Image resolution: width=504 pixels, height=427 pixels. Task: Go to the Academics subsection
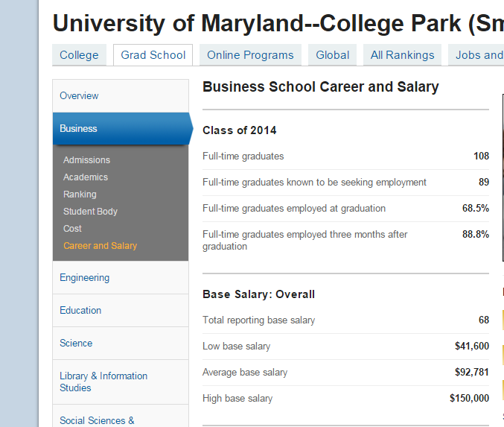click(x=86, y=177)
